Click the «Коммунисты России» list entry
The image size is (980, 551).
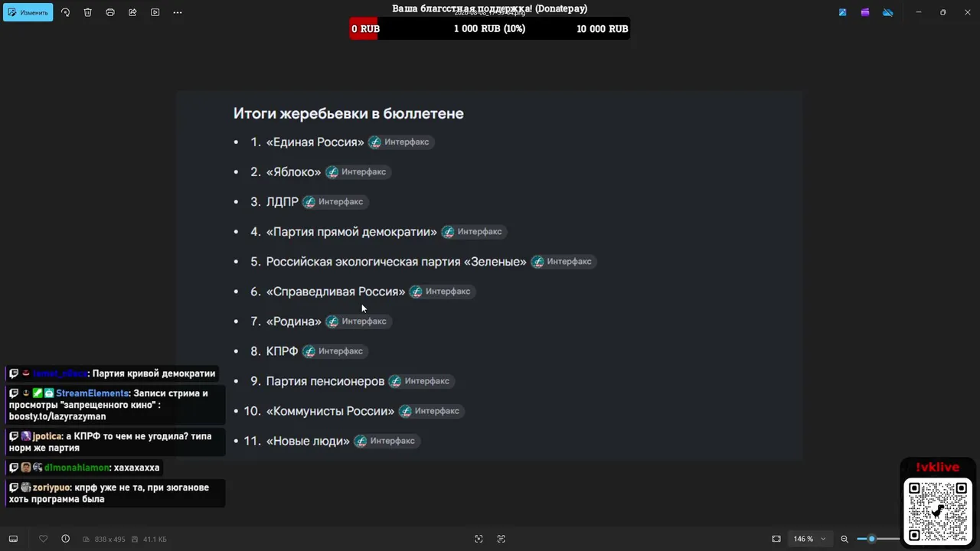pos(330,411)
